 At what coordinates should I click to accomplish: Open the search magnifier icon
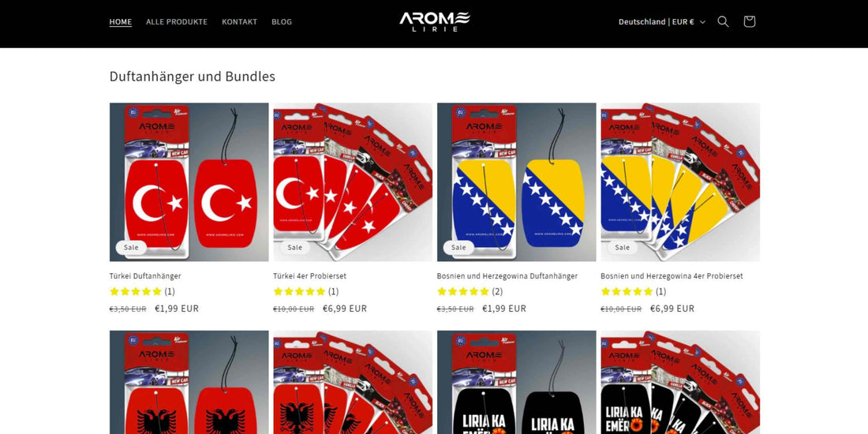click(723, 21)
